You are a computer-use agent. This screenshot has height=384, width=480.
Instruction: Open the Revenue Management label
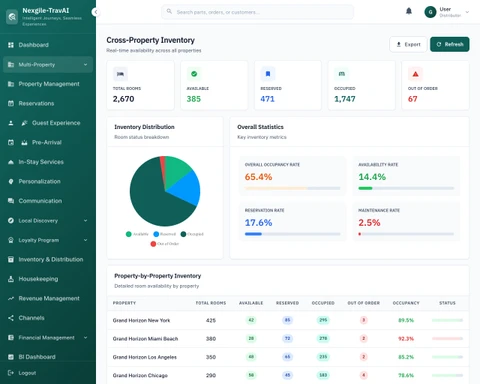(x=49, y=298)
